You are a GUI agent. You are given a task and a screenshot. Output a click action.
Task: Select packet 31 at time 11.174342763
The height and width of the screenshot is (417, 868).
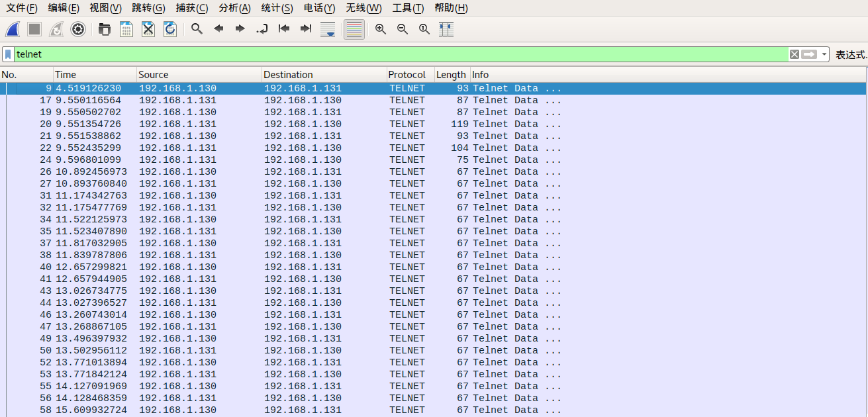(434, 195)
